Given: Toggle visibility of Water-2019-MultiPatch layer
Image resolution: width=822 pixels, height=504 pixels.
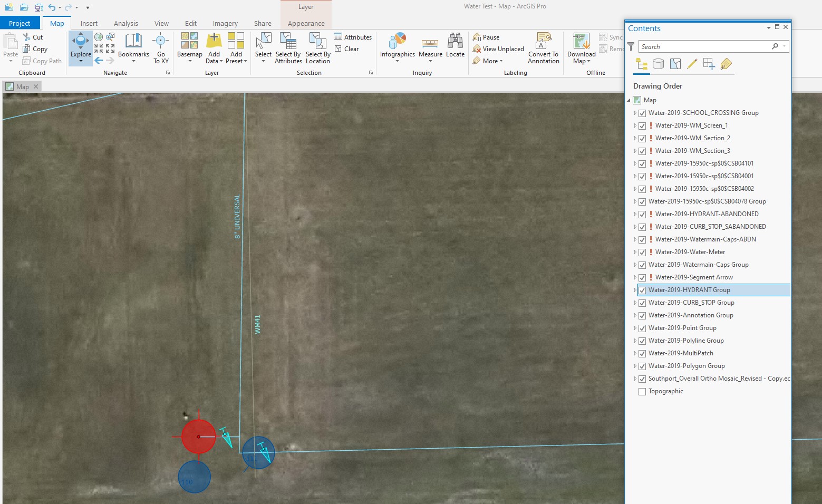Looking at the screenshot, I should point(642,354).
